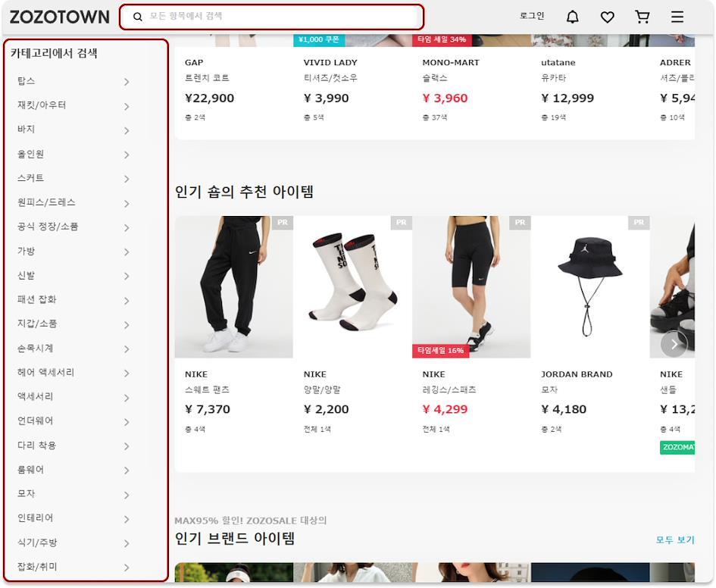Viewport: 716px width, 588px height.
Task: Select the 액세서리 category
Action: (x=35, y=397)
